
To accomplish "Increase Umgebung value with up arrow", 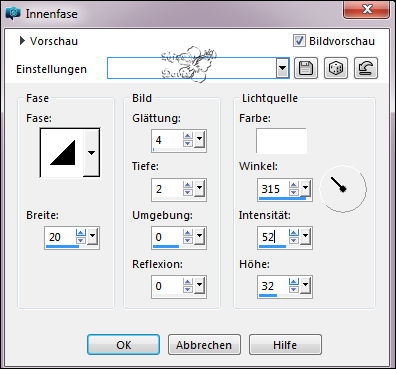I will [188, 233].
